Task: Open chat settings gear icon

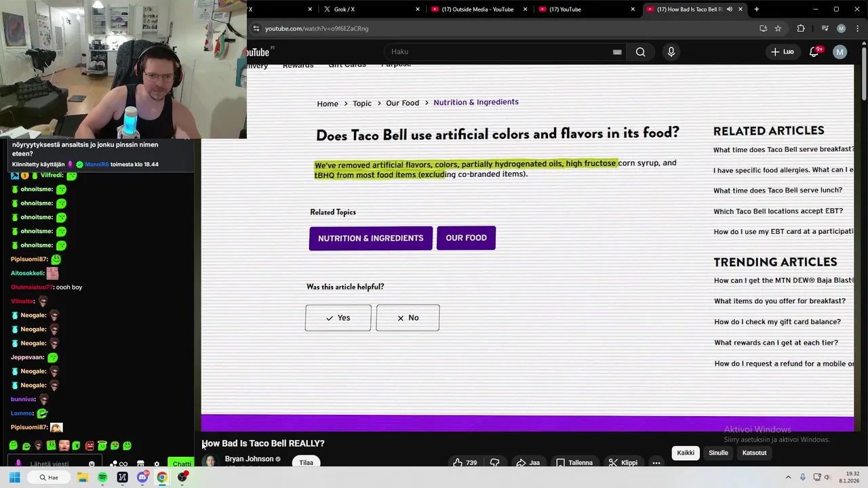Action: pos(157,464)
